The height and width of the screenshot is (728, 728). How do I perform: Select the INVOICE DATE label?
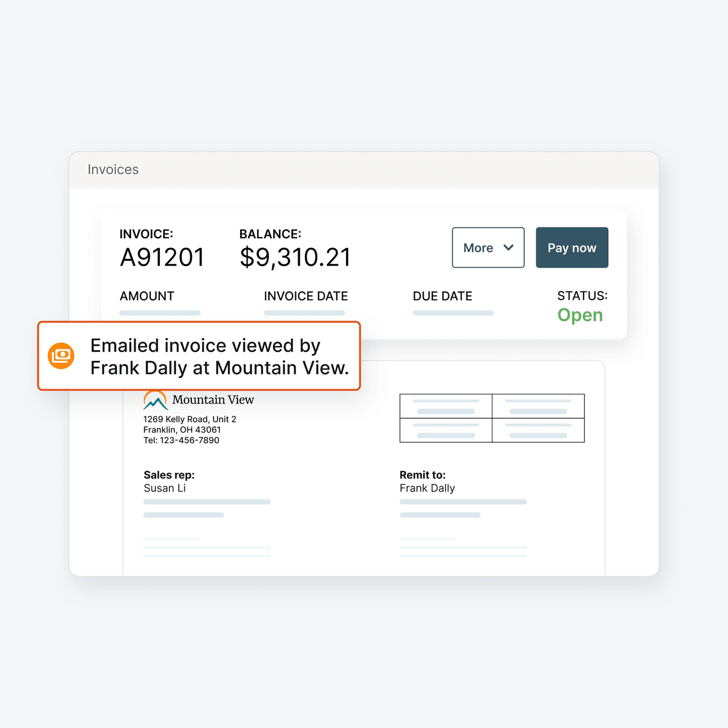click(306, 296)
